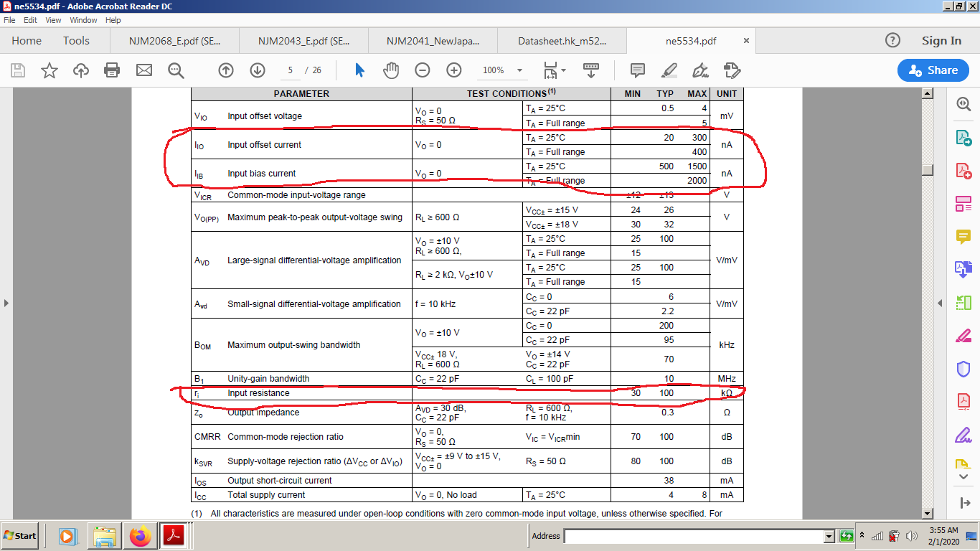980x551 pixels.
Task: Open Sign document pen tool
Action: click(x=700, y=70)
